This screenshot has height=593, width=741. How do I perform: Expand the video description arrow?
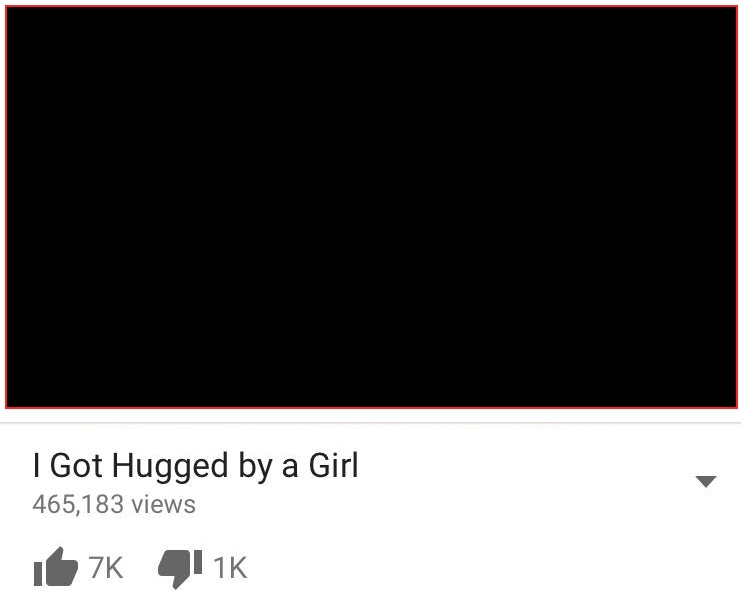pos(706,481)
